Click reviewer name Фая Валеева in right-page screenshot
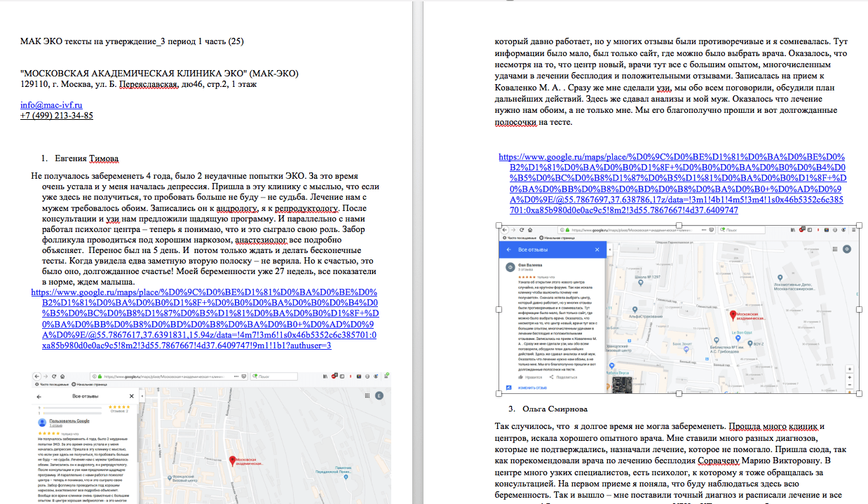Viewport: 868px width, 504px height. pyautogui.click(x=530, y=265)
